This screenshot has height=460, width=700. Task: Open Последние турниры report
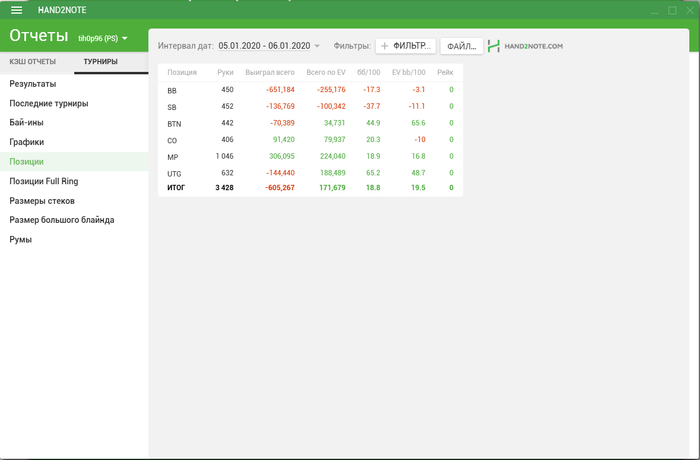click(49, 104)
